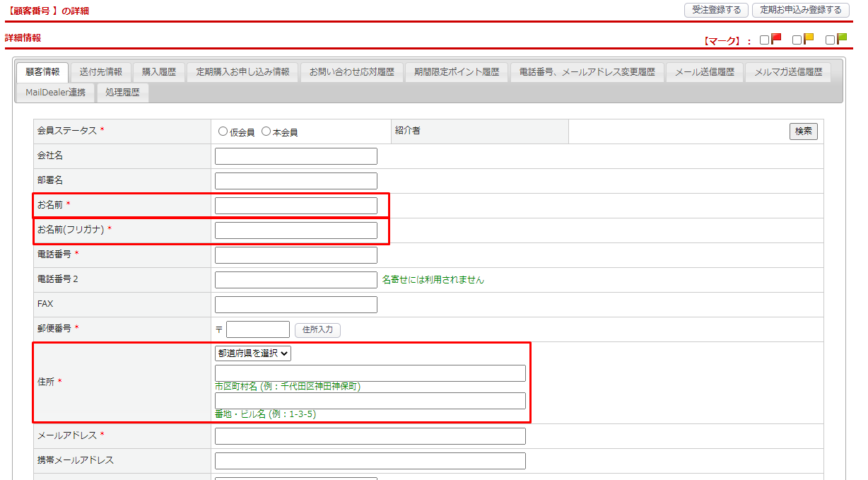View the 処理履歴 tab

pos(122,93)
